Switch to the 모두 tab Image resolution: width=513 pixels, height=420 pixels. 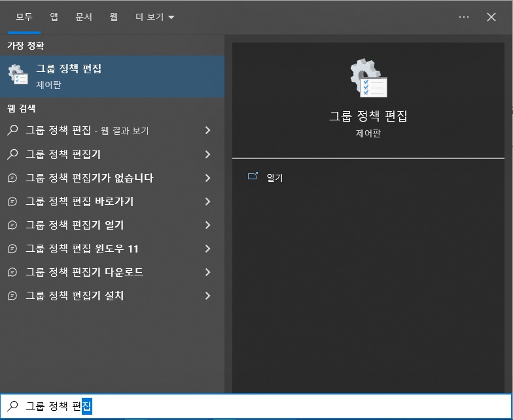click(24, 17)
